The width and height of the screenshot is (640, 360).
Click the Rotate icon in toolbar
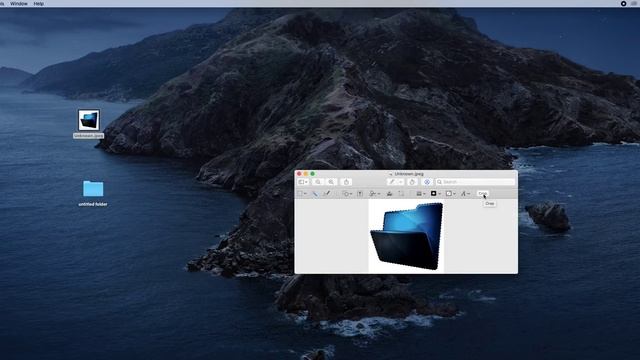tap(412, 182)
